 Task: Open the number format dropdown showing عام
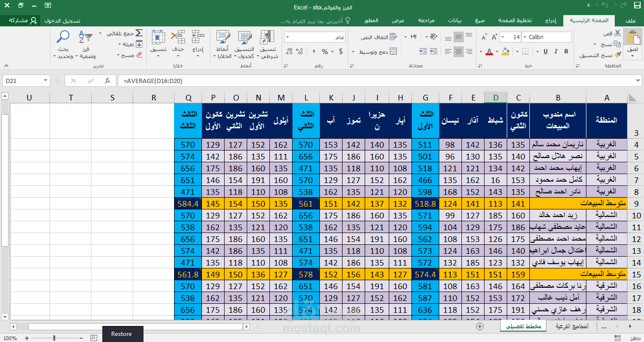[x=315, y=37]
